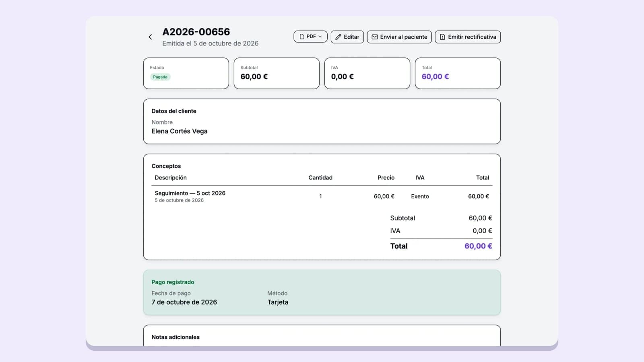Click the IVA column header in Conceptos
The height and width of the screenshot is (362, 644).
pos(420,178)
